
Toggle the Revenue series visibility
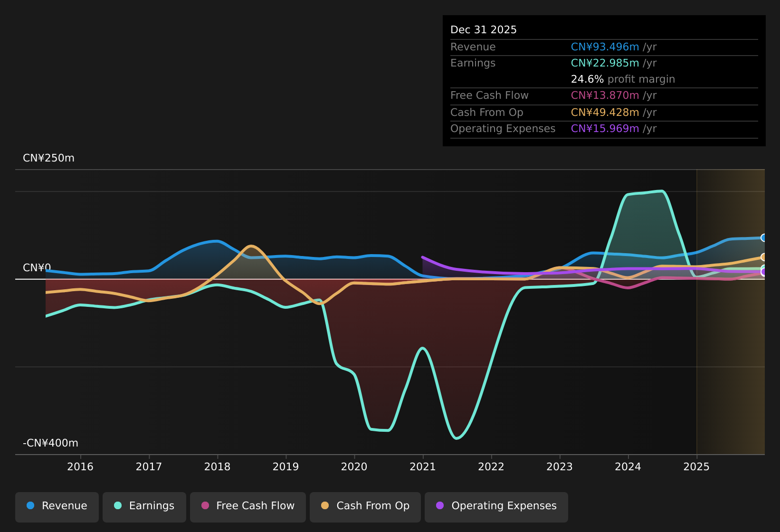tap(57, 506)
